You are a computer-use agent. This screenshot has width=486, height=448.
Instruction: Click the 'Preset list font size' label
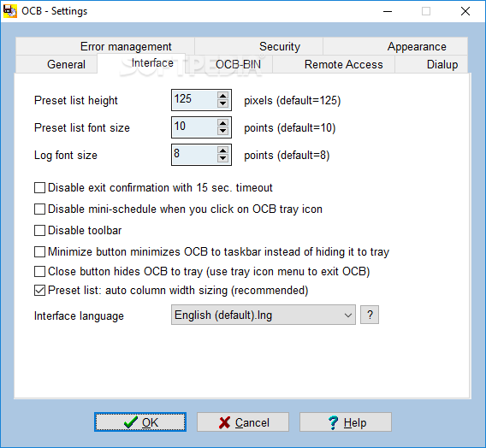point(82,128)
